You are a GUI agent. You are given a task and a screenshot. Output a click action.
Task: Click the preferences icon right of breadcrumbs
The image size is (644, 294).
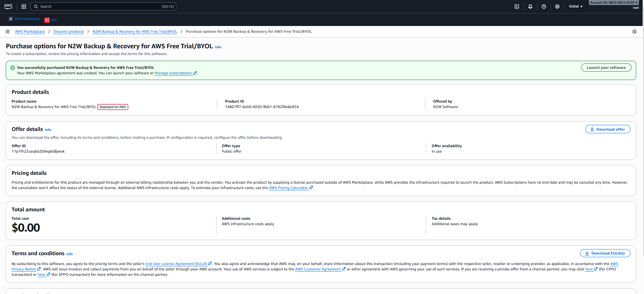point(634,31)
